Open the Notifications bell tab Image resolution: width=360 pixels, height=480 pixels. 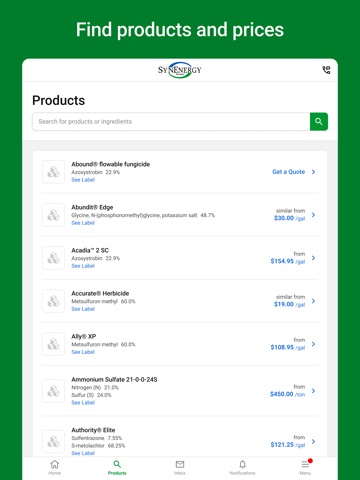(242, 467)
